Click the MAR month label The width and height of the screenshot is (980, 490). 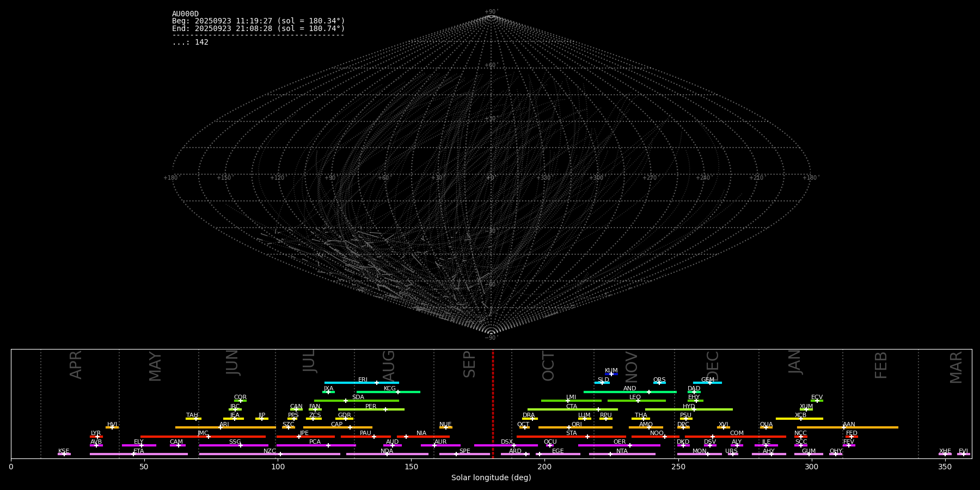[x=956, y=367]
